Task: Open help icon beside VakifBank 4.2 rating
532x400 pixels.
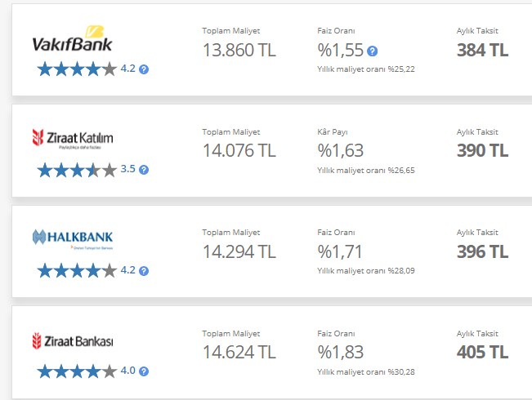Action: pyautogui.click(x=144, y=69)
